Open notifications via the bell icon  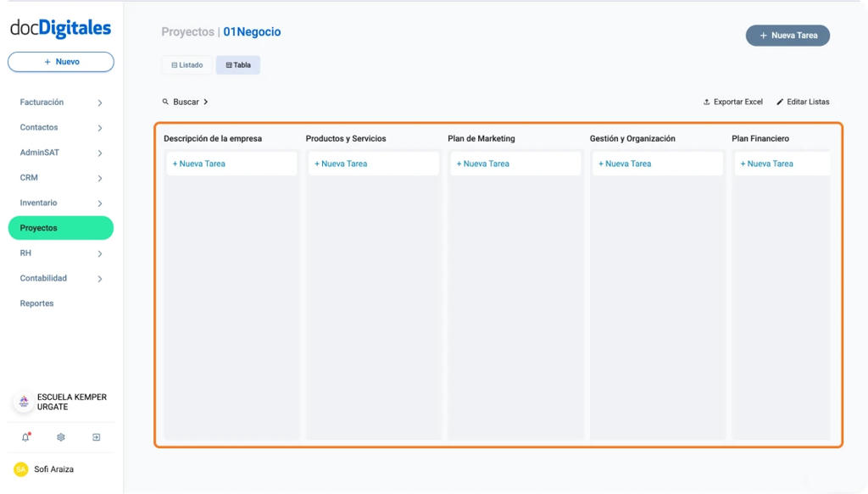25,437
